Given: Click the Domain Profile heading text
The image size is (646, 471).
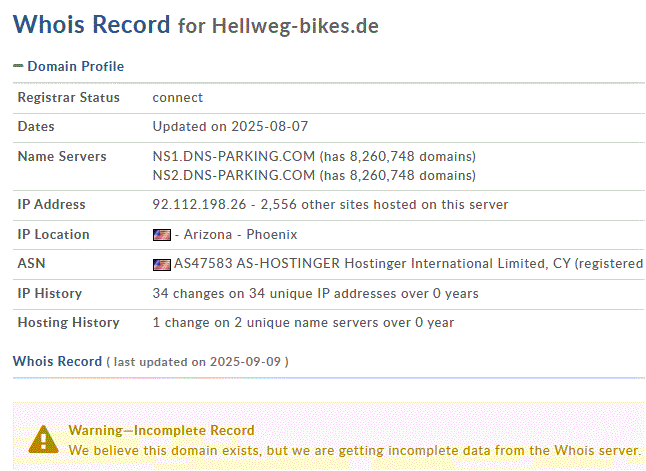Looking at the screenshot, I should click(x=76, y=66).
